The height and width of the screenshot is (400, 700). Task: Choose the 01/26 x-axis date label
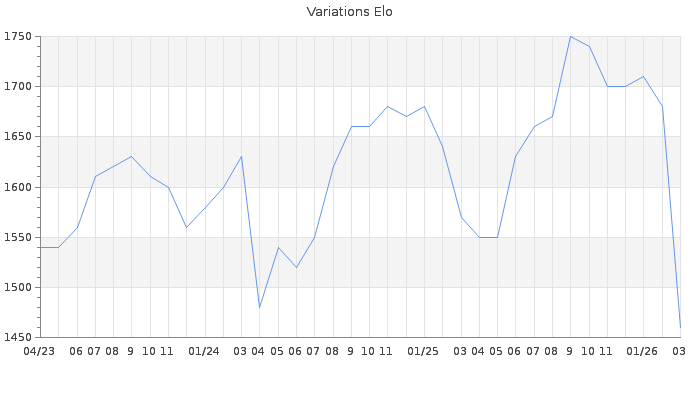[x=643, y=351]
